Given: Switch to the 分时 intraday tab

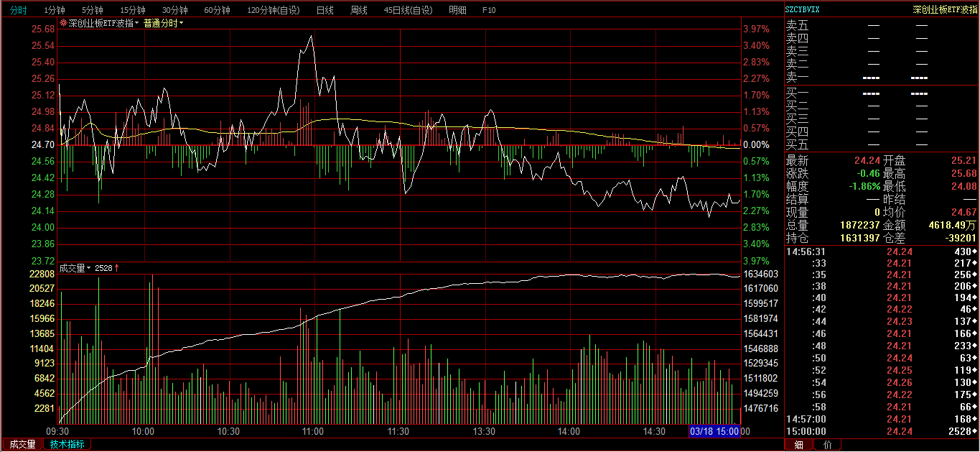Looking at the screenshot, I should [19, 10].
